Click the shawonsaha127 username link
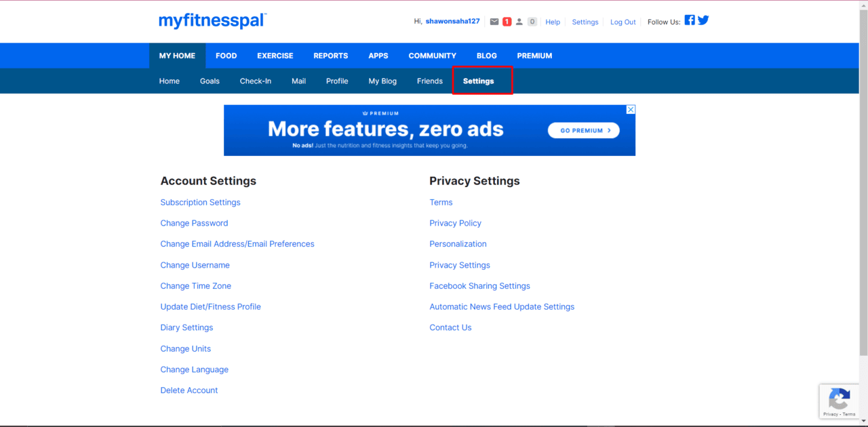Image resolution: width=868 pixels, height=427 pixels. pyautogui.click(x=453, y=21)
